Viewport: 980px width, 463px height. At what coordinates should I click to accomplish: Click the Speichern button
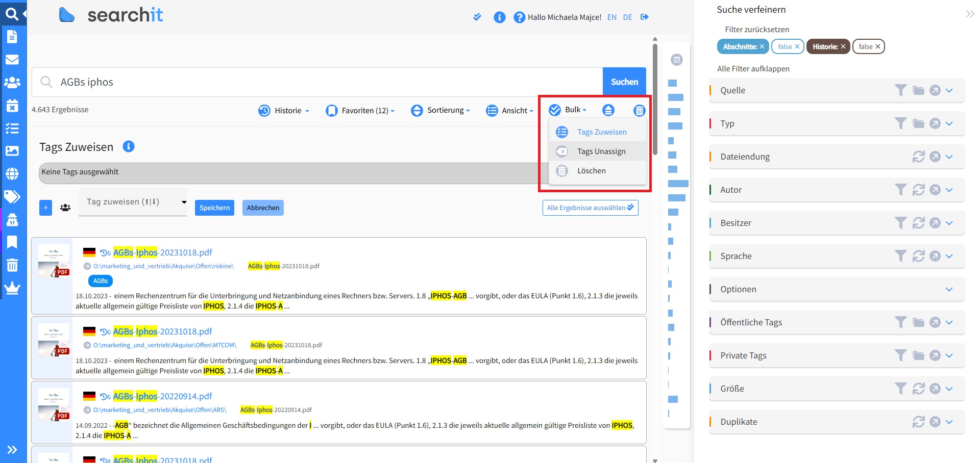214,208
